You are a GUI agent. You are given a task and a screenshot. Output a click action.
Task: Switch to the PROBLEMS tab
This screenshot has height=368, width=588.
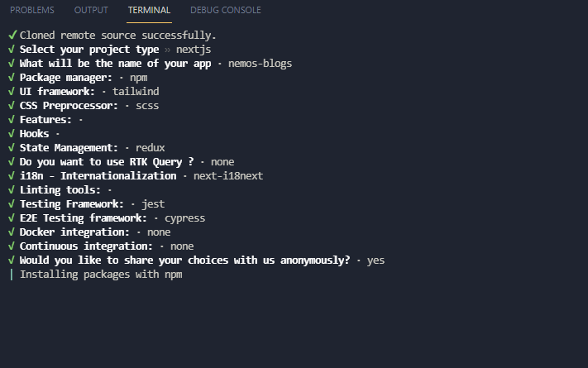pos(32,11)
